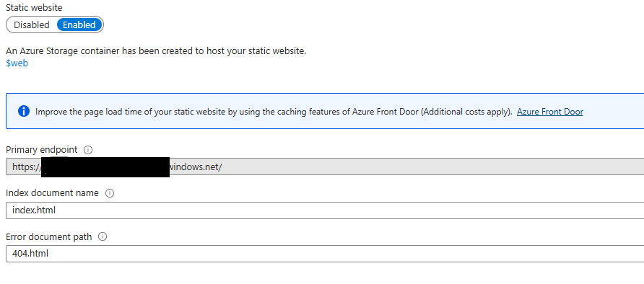Click the Primary endpoint label text
Viewport: 644px width, 284px height.
(41, 150)
